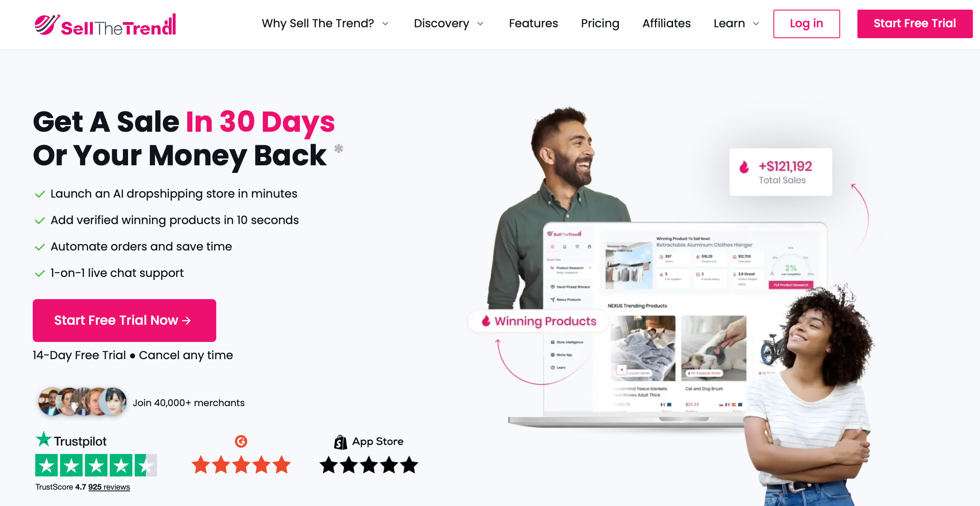Click the flame icon beside Total Sales
This screenshot has width=980, height=506.
coord(744,167)
